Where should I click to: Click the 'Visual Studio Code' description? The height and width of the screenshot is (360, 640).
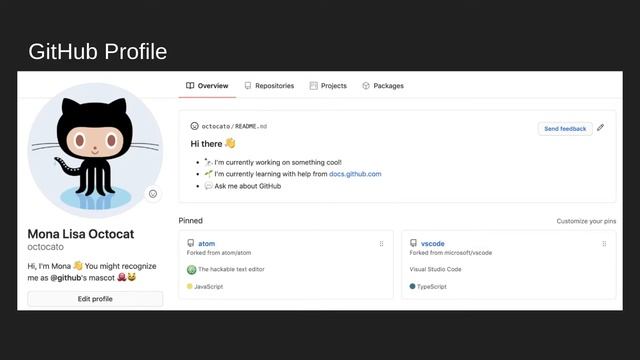[x=435, y=269]
